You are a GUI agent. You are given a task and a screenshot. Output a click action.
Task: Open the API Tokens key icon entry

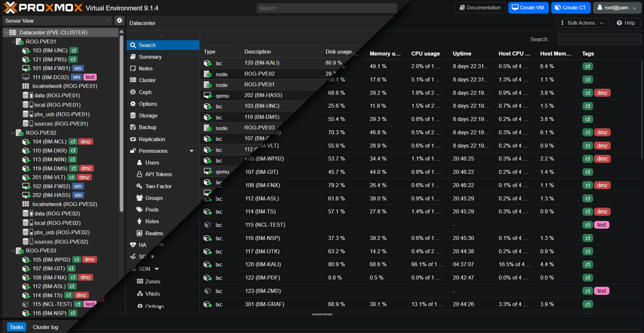(x=140, y=174)
